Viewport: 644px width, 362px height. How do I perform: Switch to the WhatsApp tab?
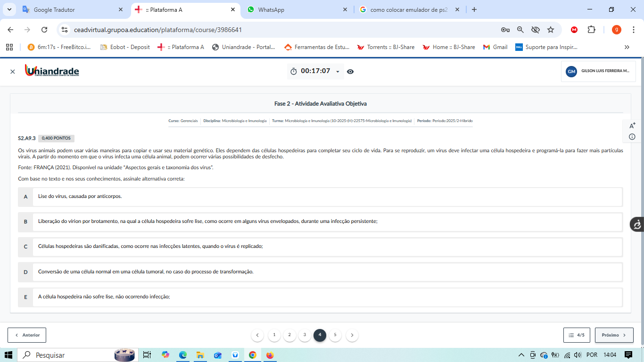[297, 10]
